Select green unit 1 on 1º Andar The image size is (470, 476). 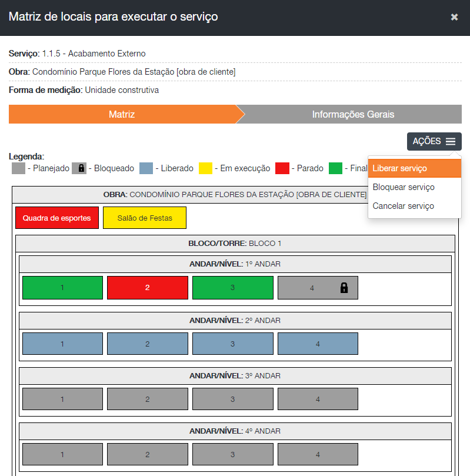click(x=62, y=288)
